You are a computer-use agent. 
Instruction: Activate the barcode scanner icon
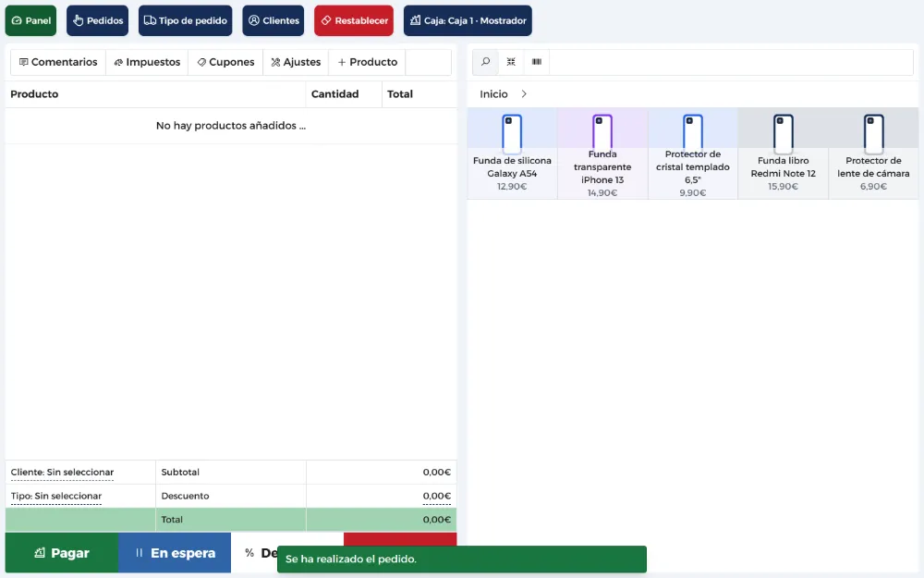pos(536,62)
